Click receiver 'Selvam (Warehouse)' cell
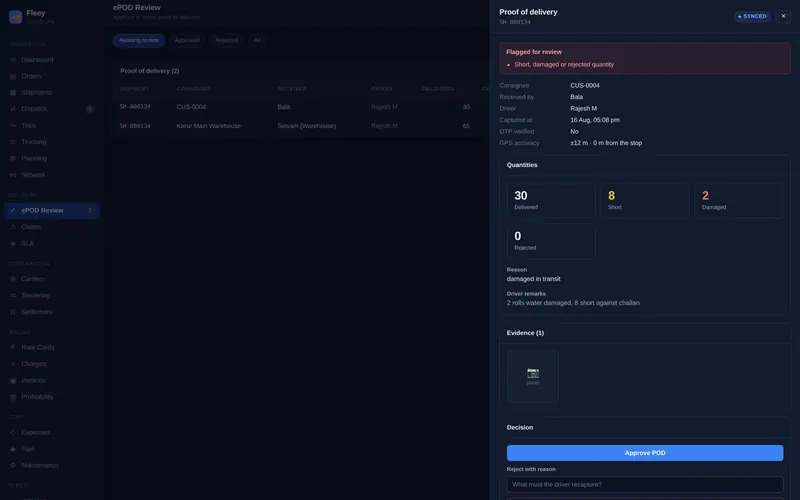 [x=307, y=126]
